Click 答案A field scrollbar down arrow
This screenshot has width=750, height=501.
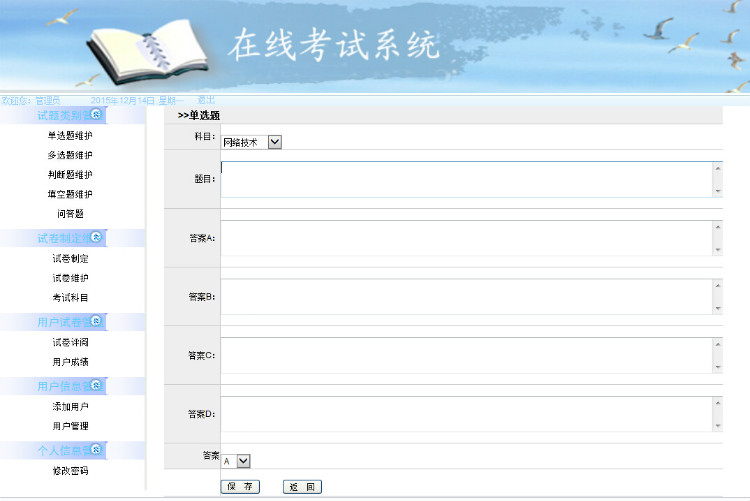(717, 250)
